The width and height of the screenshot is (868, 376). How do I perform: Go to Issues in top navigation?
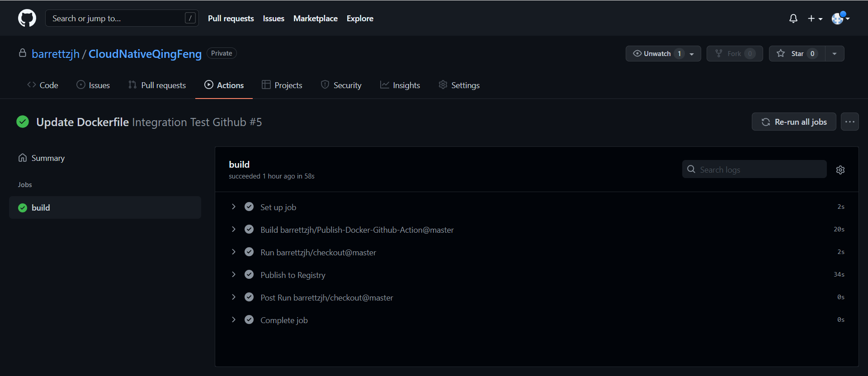274,19
